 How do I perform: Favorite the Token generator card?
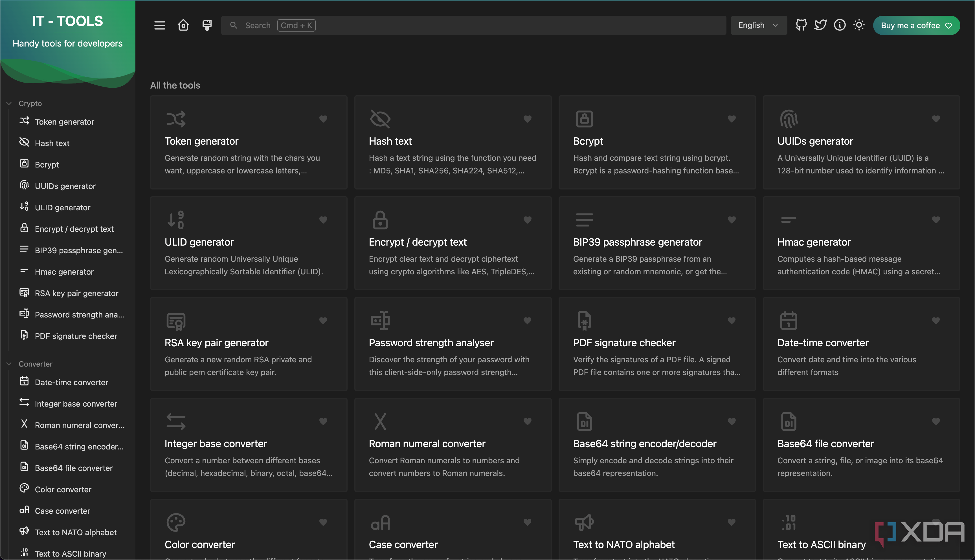323,119
